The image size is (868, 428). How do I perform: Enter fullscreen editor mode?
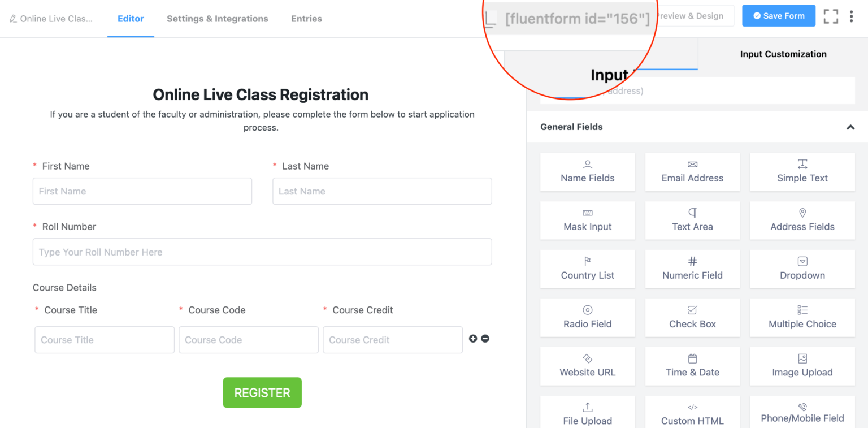[831, 16]
